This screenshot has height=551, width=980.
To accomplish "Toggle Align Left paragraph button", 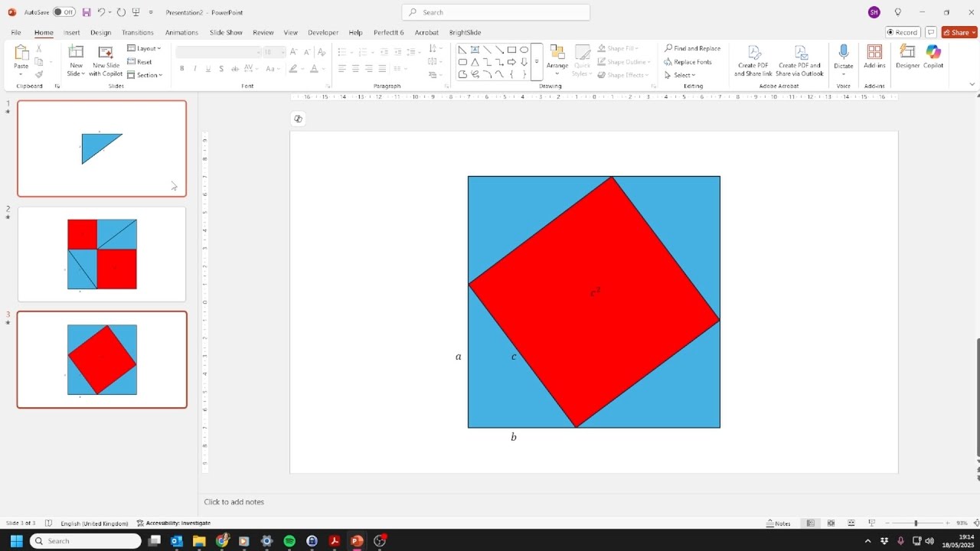I will coord(341,69).
